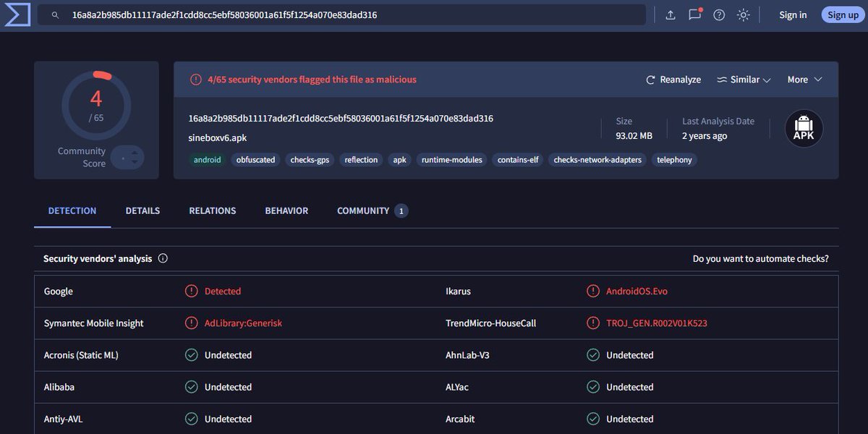The width and height of the screenshot is (868, 434).
Task: Click the Sign up button
Action: [x=843, y=15]
